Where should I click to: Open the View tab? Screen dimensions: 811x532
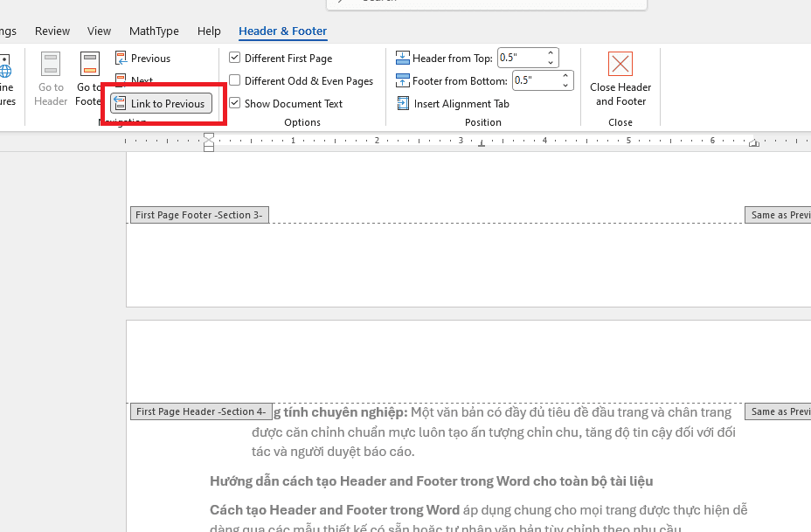(x=99, y=31)
